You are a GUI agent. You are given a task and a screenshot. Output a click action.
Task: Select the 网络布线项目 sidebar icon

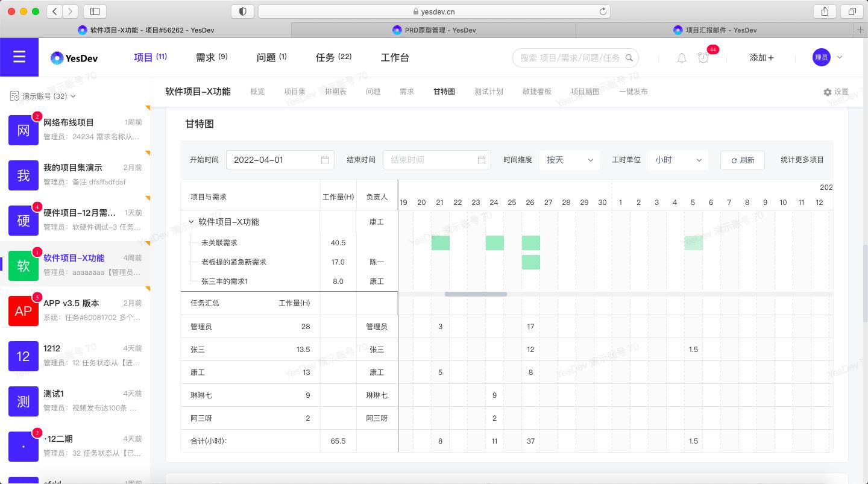(x=24, y=130)
